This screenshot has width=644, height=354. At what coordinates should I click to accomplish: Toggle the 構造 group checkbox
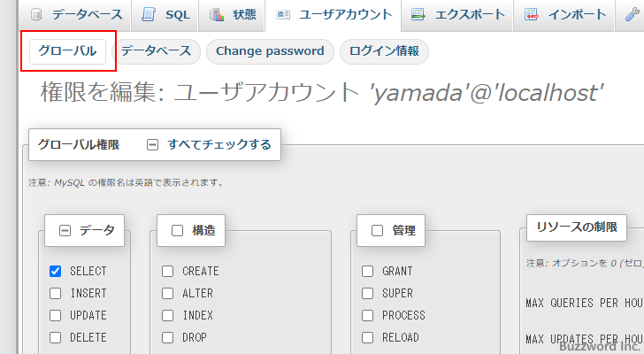177,230
